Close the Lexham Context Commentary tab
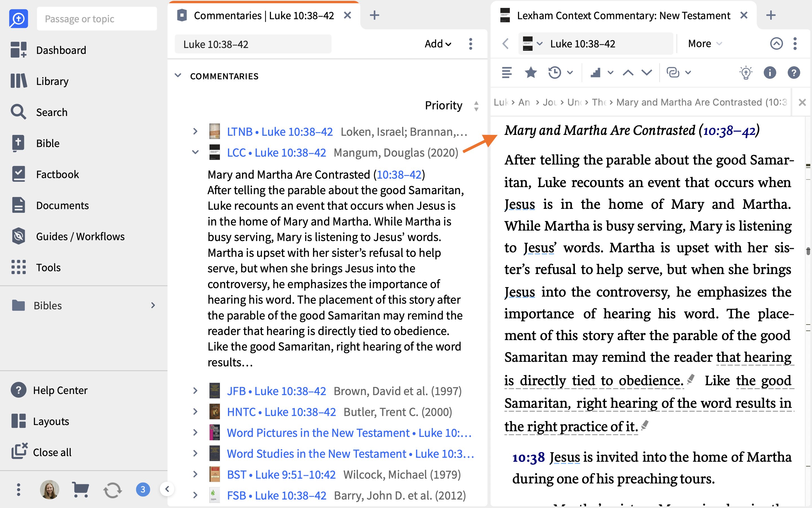 (x=744, y=15)
